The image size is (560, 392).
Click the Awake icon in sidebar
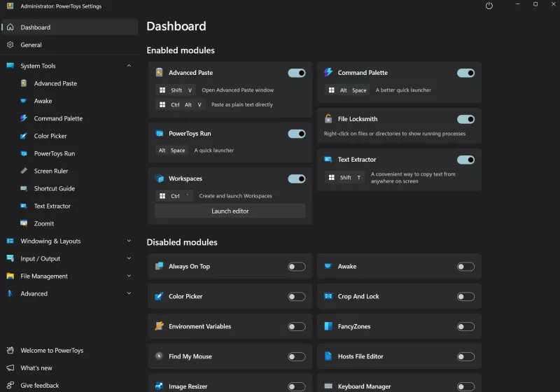click(24, 101)
